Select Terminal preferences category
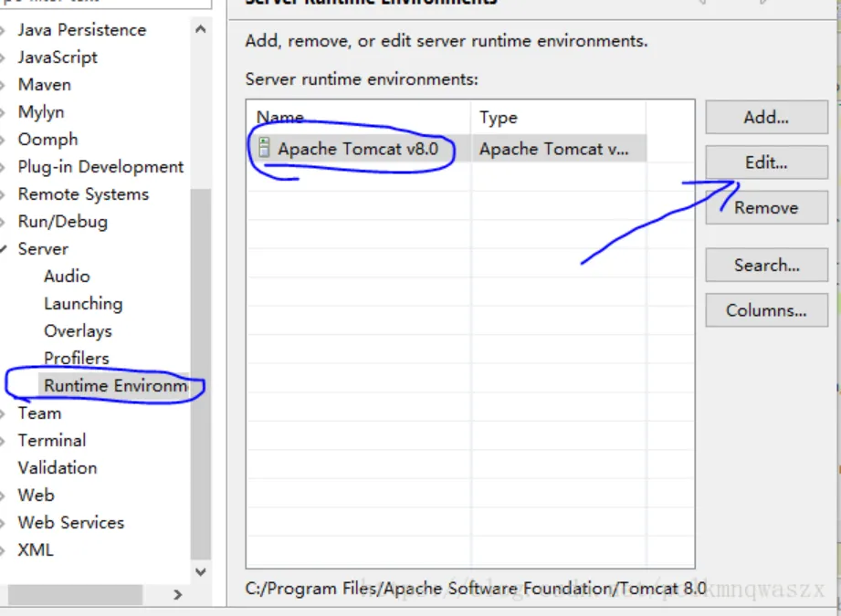 click(x=51, y=440)
